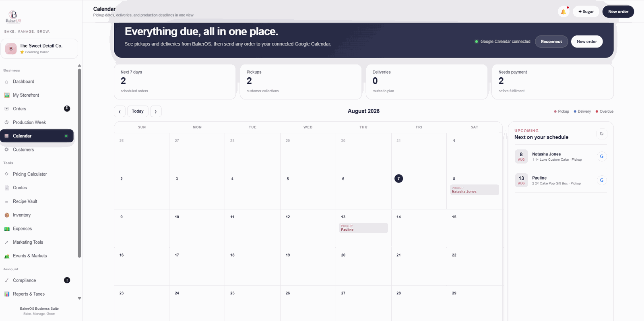Open The Sweet Detail Co. account card
Image resolution: width=644 pixels, height=321 pixels.
pos(39,49)
